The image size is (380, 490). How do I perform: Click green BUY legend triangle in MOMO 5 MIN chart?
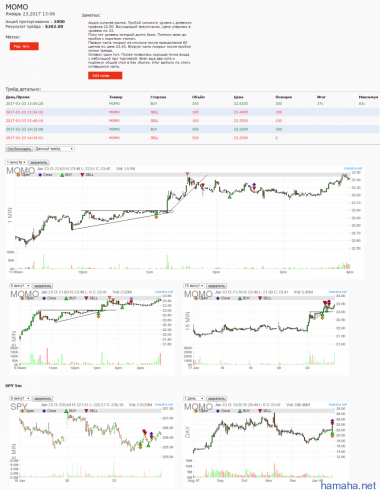(x=66, y=298)
